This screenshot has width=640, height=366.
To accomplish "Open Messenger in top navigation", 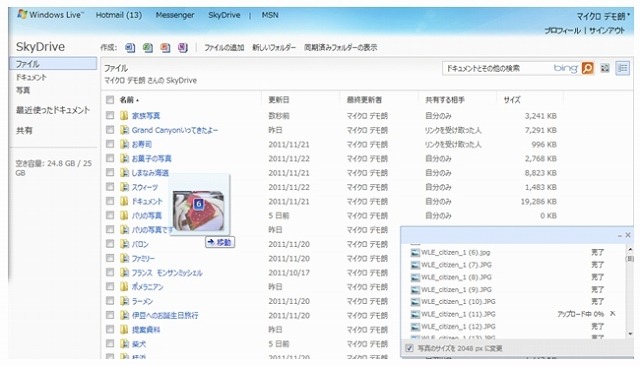I will [175, 15].
